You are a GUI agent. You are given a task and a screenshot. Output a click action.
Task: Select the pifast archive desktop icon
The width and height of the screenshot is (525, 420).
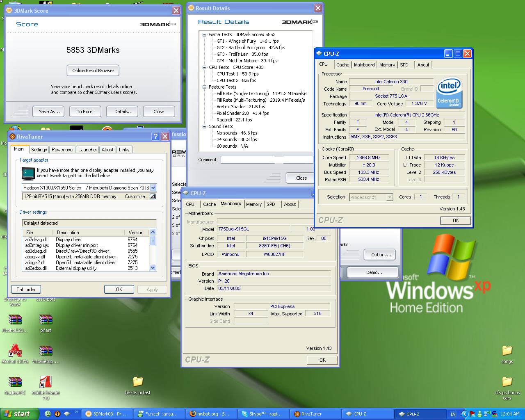46,323
